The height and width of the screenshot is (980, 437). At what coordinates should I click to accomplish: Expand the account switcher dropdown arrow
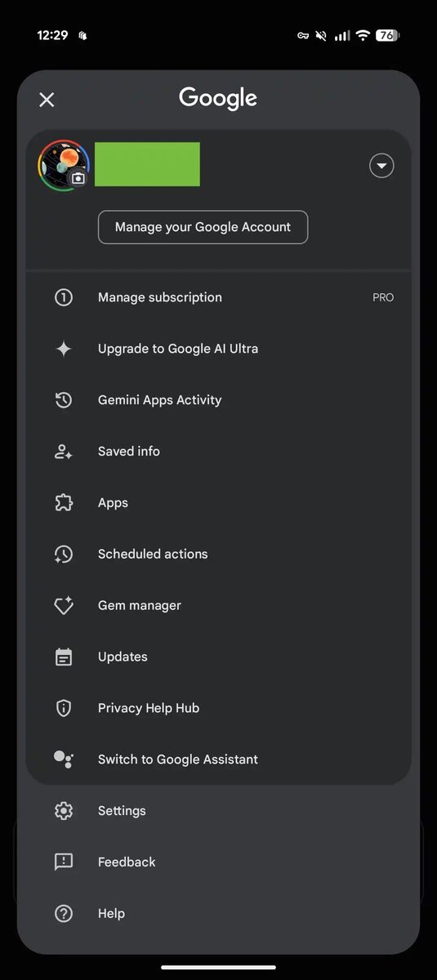click(x=381, y=166)
